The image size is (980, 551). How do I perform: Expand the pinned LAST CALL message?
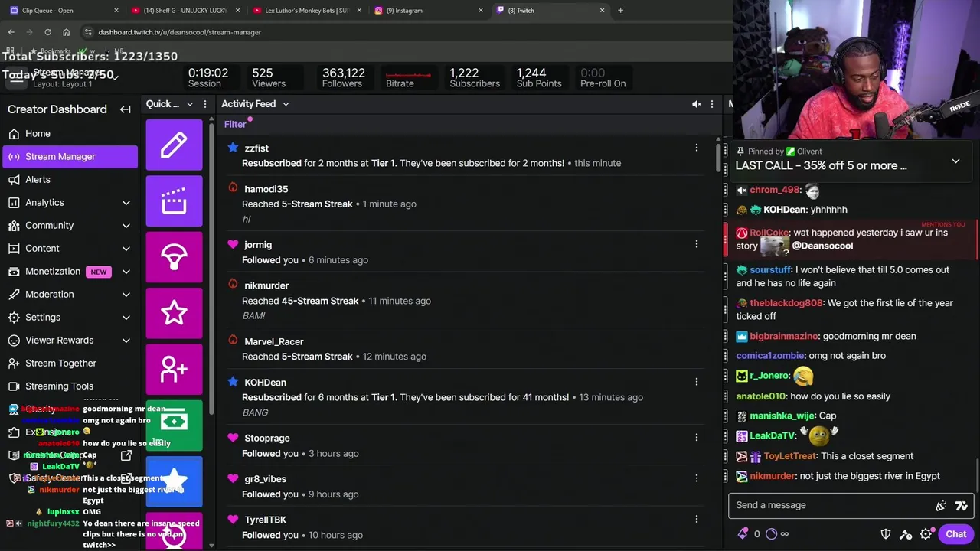(x=955, y=161)
